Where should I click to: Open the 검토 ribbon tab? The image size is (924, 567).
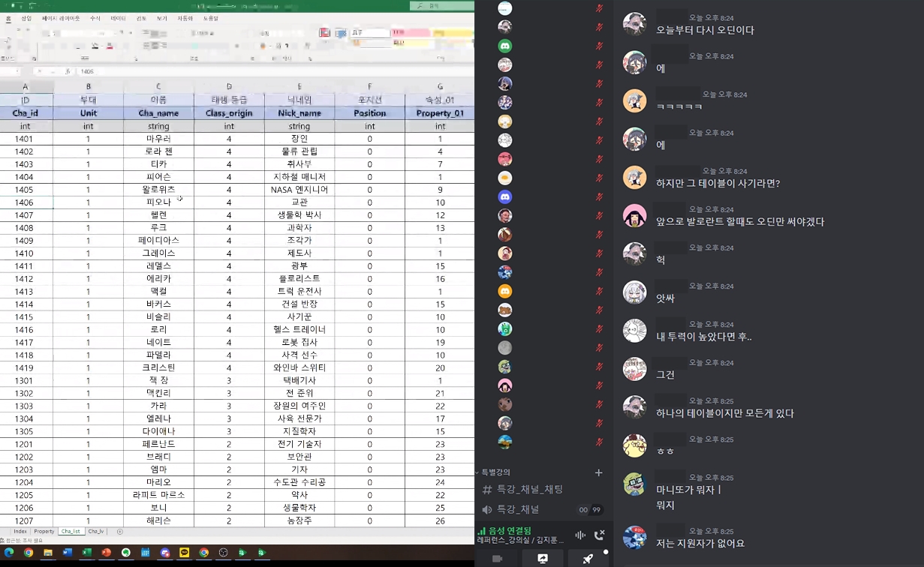click(142, 18)
